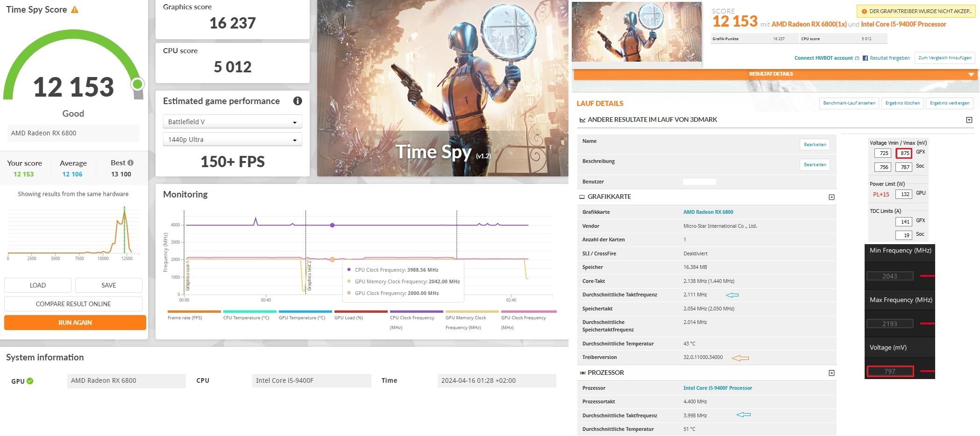
Task: Click the Time field showing 2024-04-16 01:28
Action: click(x=497, y=380)
